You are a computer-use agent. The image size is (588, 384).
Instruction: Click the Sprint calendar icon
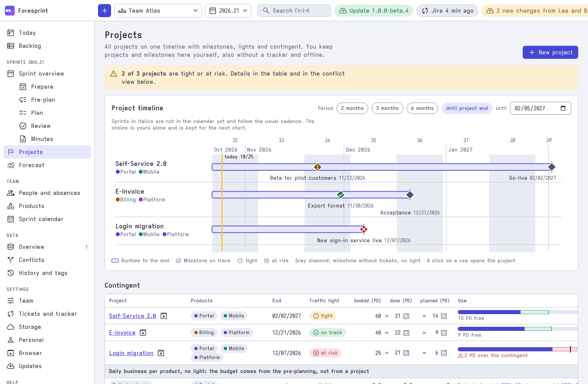tap(11, 219)
